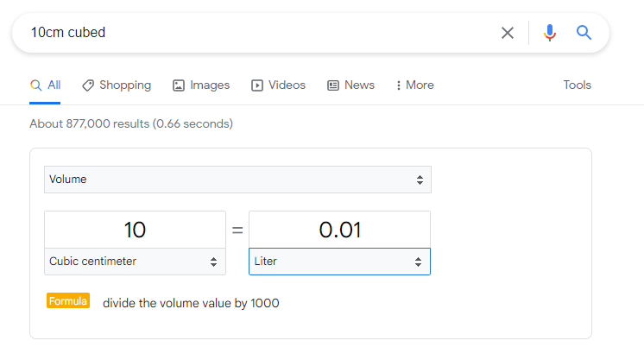This screenshot has height=347, width=644.
Task: Click the input value field showing 10
Action: 136,230
